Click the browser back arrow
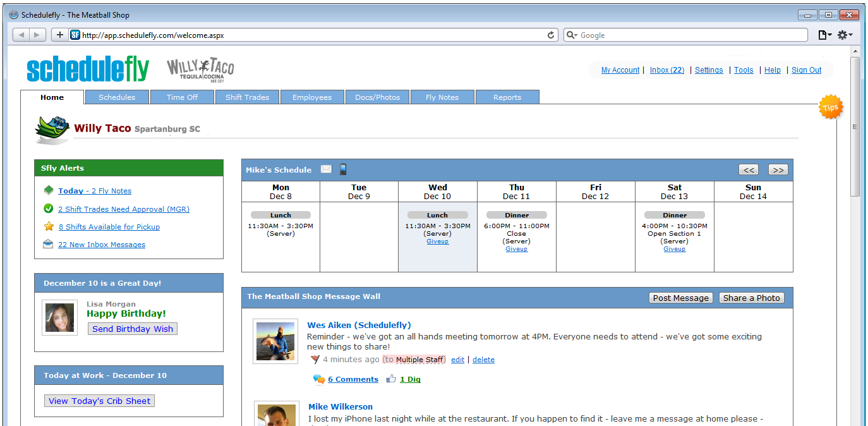Screen dimensions: 868x426 tap(21, 35)
